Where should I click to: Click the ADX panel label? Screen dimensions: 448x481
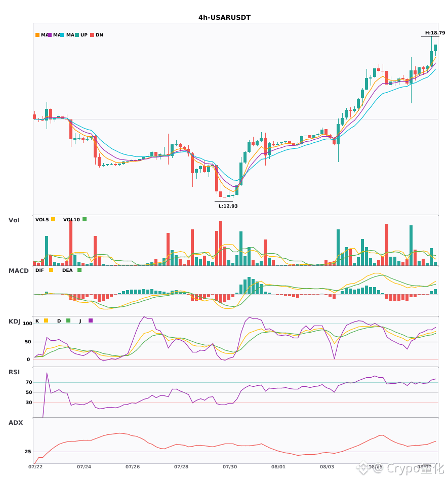(x=16, y=422)
